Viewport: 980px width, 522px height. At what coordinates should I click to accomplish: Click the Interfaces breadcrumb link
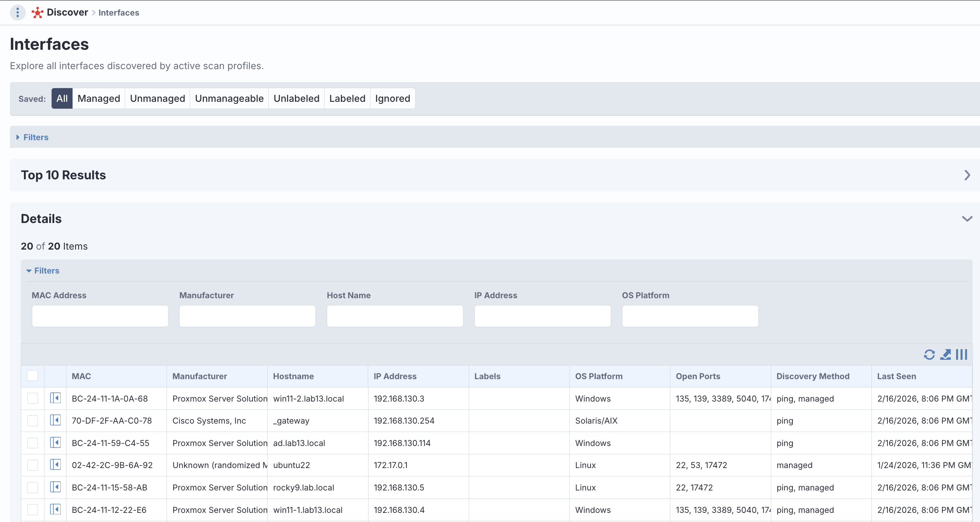click(x=119, y=13)
